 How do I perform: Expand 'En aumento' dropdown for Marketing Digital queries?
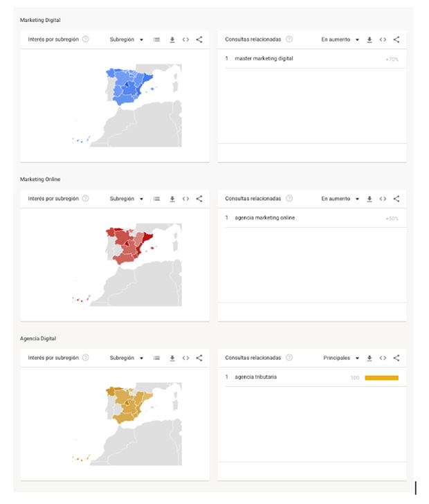(x=340, y=39)
